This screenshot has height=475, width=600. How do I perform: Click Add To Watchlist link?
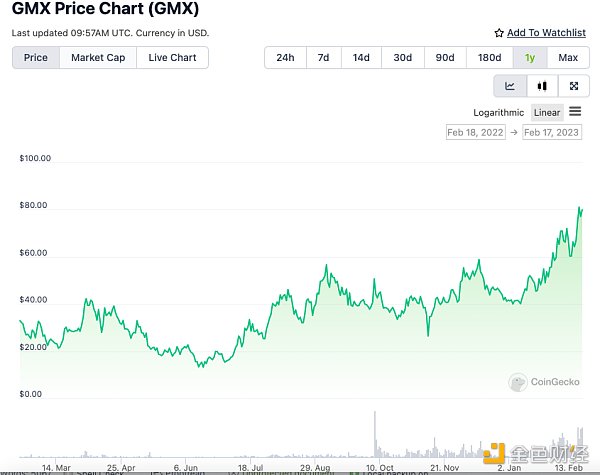546,33
